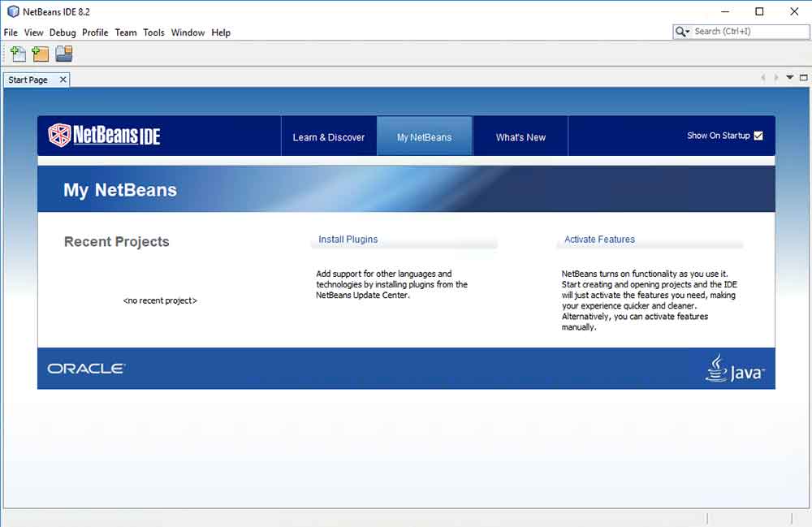Click the Recent Projects heading

point(116,242)
